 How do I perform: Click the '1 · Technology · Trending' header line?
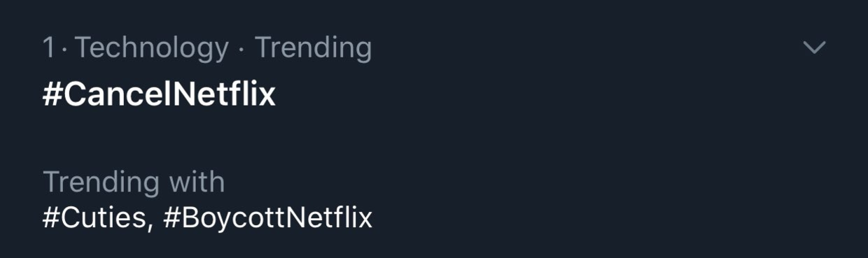(207, 48)
